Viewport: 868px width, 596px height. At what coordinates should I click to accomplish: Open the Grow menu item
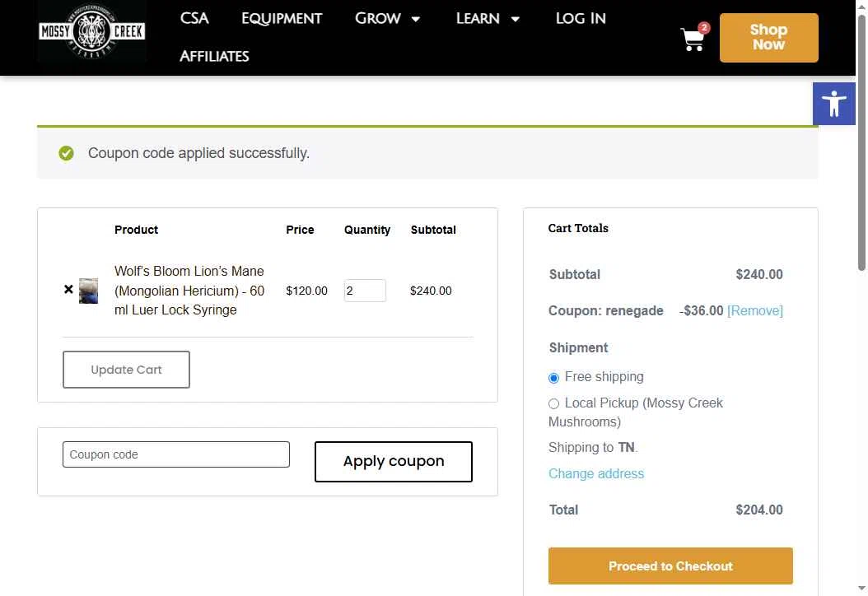click(377, 18)
